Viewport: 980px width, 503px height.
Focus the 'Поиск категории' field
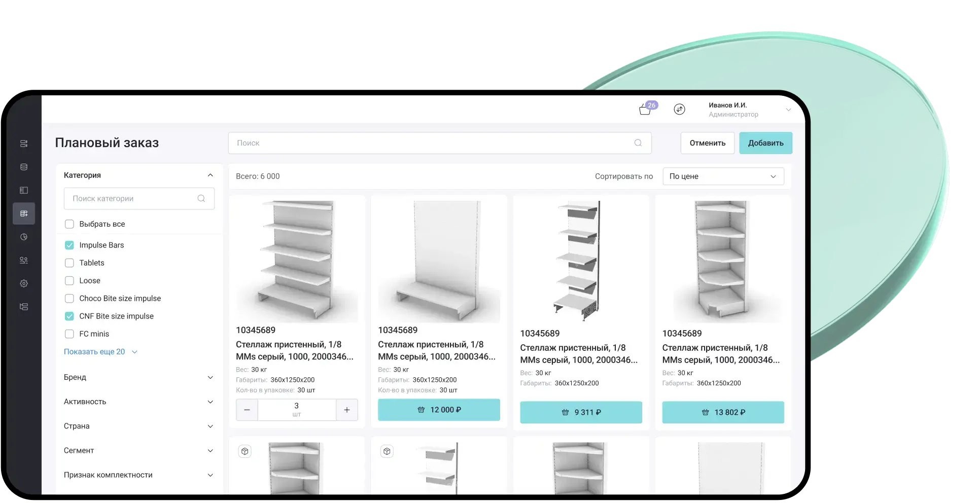pyautogui.click(x=139, y=198)
